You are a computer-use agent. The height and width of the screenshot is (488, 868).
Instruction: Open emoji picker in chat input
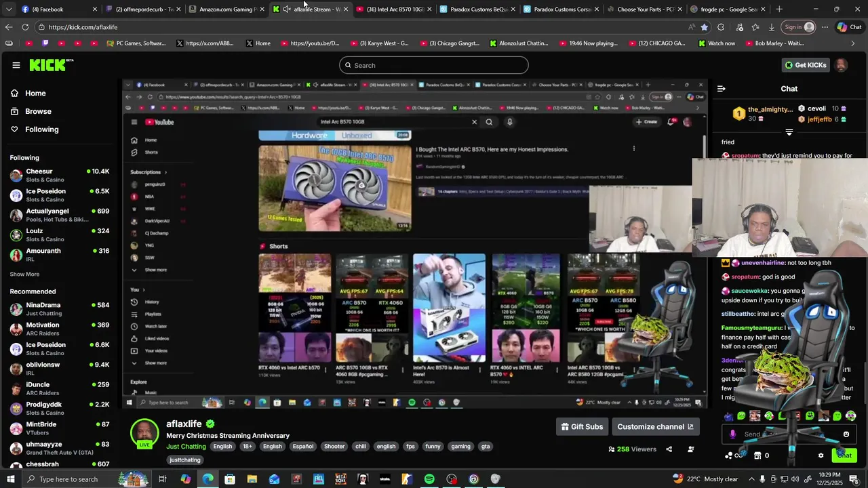[x=846, y=434]
